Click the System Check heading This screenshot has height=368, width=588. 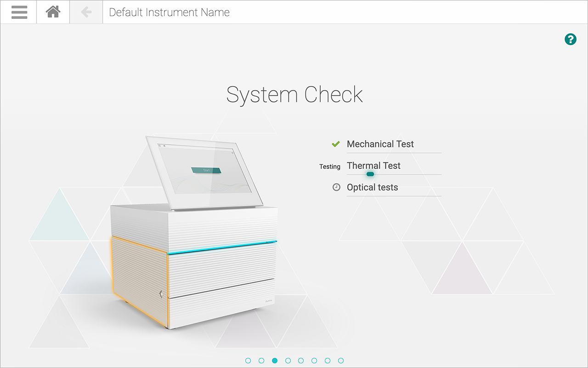click(x=294, y=94)
